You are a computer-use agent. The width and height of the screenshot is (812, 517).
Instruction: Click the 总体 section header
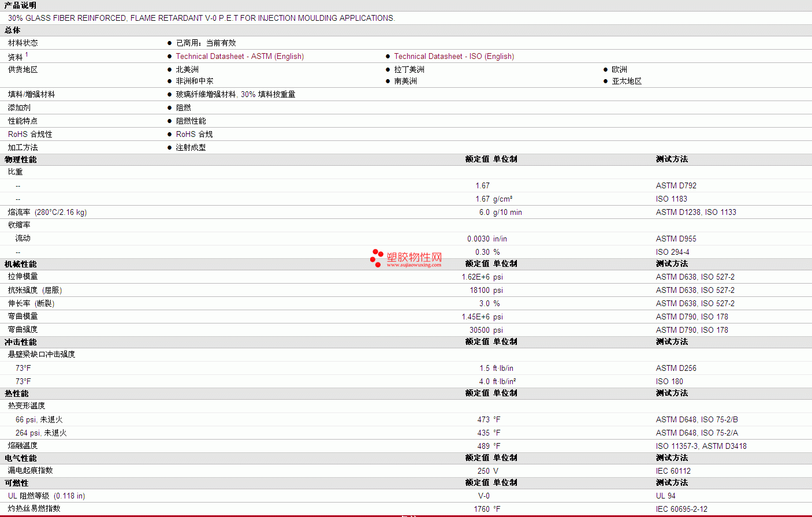[x=13, y=30]
